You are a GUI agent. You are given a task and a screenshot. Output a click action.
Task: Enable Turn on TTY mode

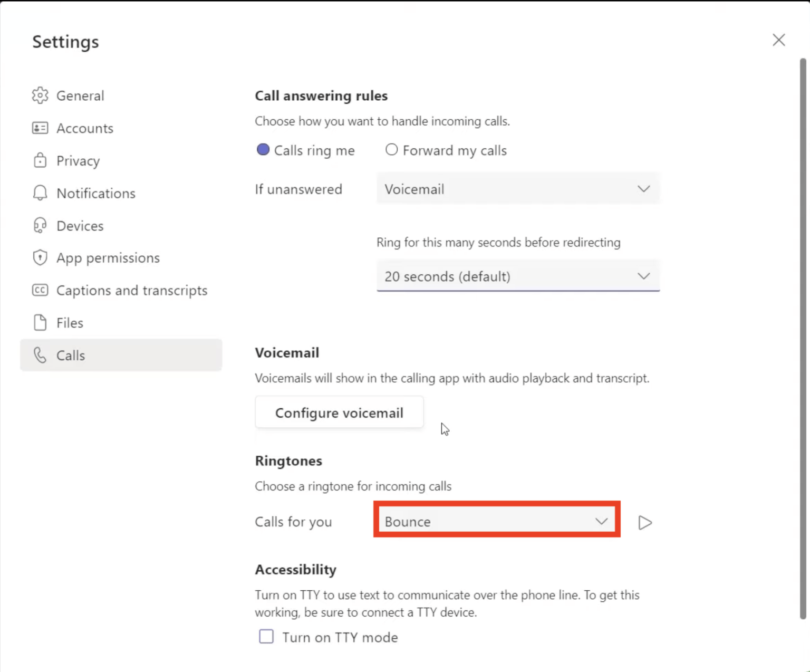tap(266, 637)
